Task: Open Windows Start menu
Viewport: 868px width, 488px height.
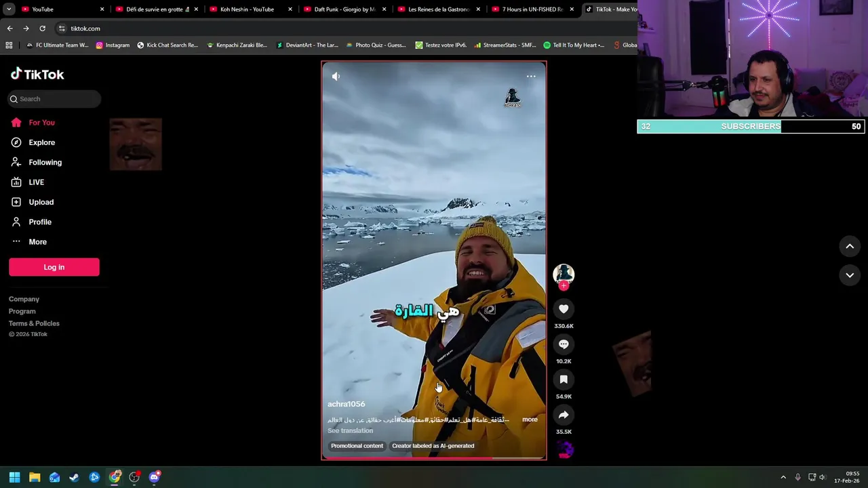Action: pos(14,477)
